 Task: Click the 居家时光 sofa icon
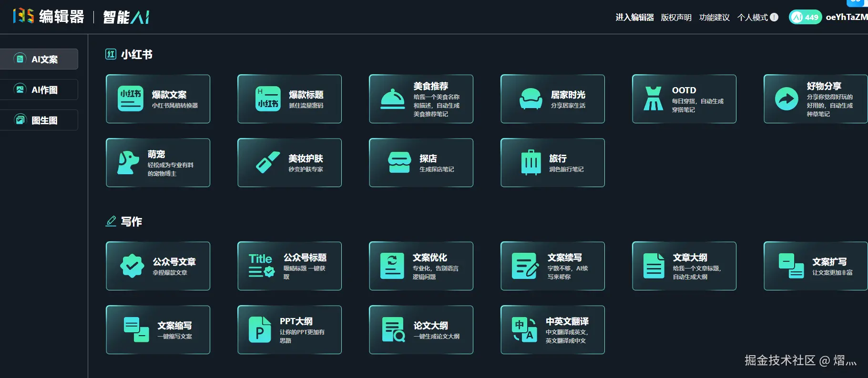point(531,99)
